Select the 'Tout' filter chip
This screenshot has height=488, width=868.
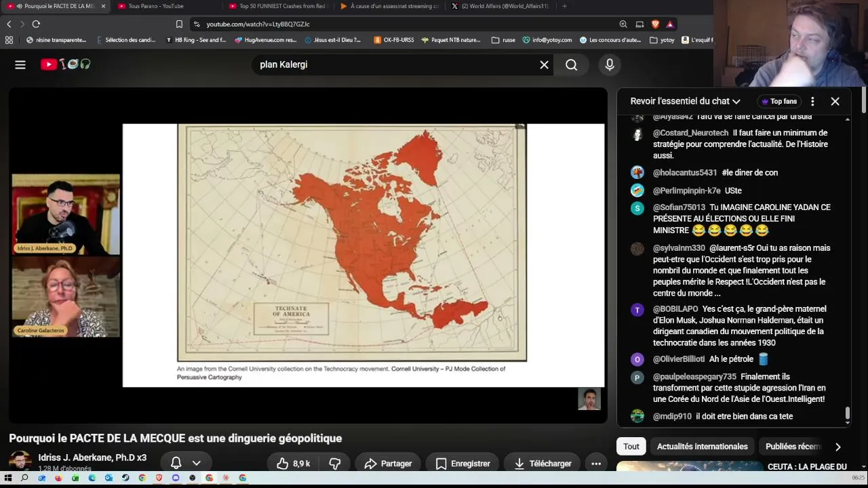click(x=631, y=447)
